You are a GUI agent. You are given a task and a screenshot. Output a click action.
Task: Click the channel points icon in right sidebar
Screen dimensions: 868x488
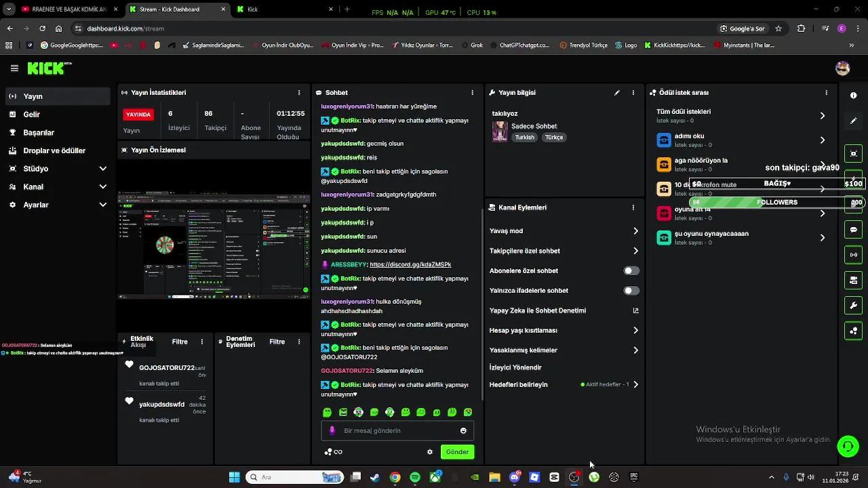click(854, 331)
